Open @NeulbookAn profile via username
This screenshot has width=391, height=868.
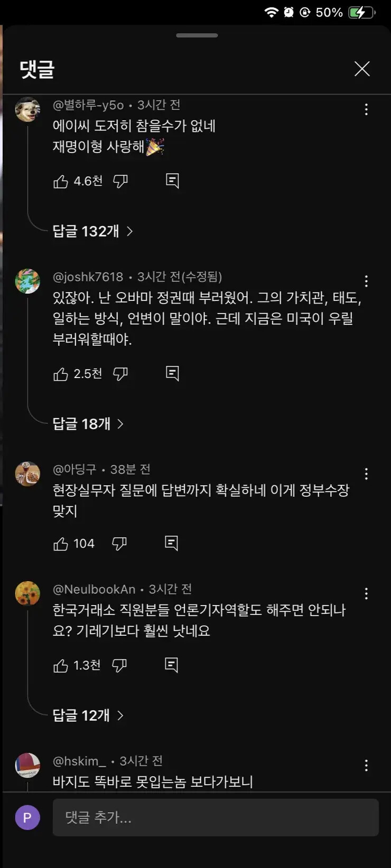click(94, 590)
